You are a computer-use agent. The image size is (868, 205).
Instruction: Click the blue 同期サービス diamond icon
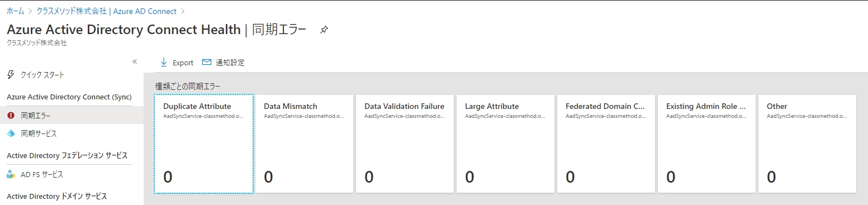pyautogui.click(x=11, y=134)
